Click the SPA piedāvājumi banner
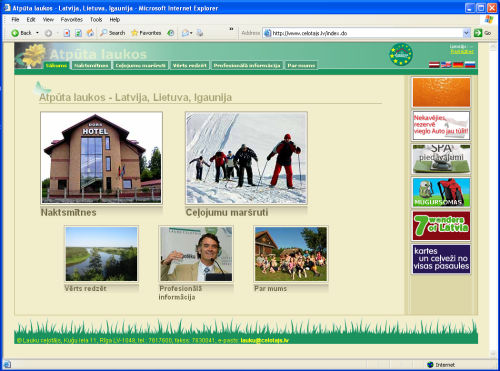 [x=441, y=159]
